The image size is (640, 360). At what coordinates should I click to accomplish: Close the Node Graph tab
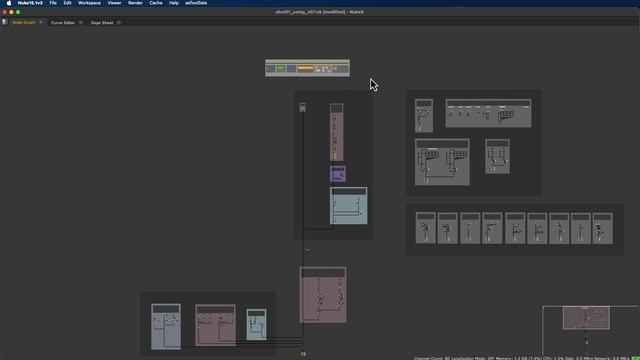click(x=41, y=22)
